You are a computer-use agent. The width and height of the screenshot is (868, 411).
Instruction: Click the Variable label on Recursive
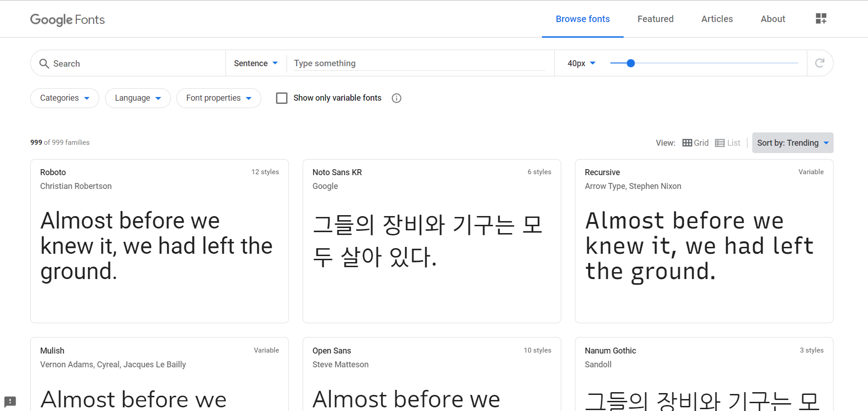(811, 172)
